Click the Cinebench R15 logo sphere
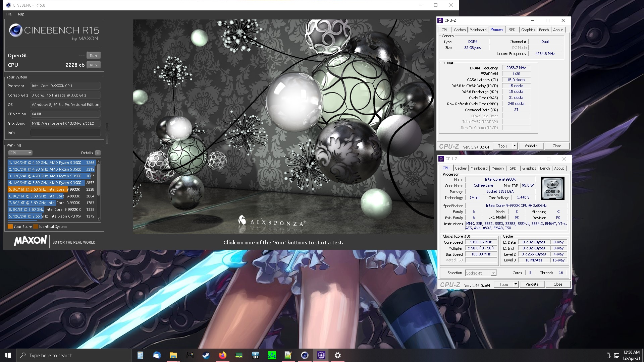 15,31
